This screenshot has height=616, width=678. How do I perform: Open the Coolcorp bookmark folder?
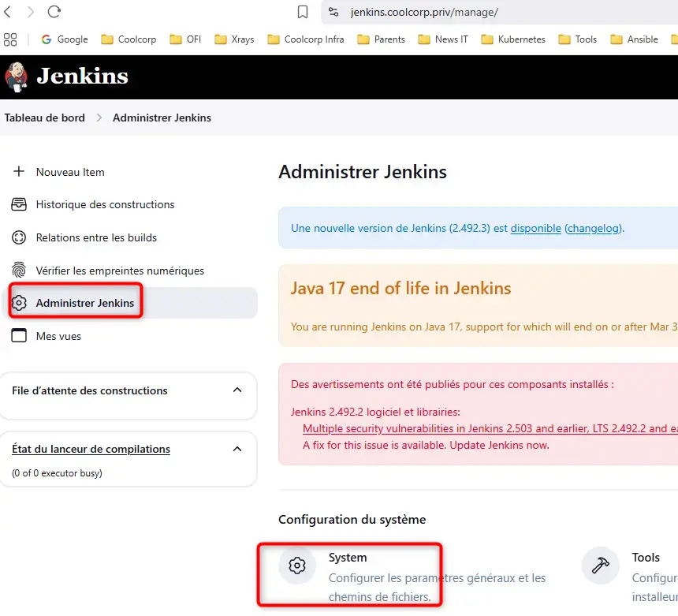[x=129, y=39]
